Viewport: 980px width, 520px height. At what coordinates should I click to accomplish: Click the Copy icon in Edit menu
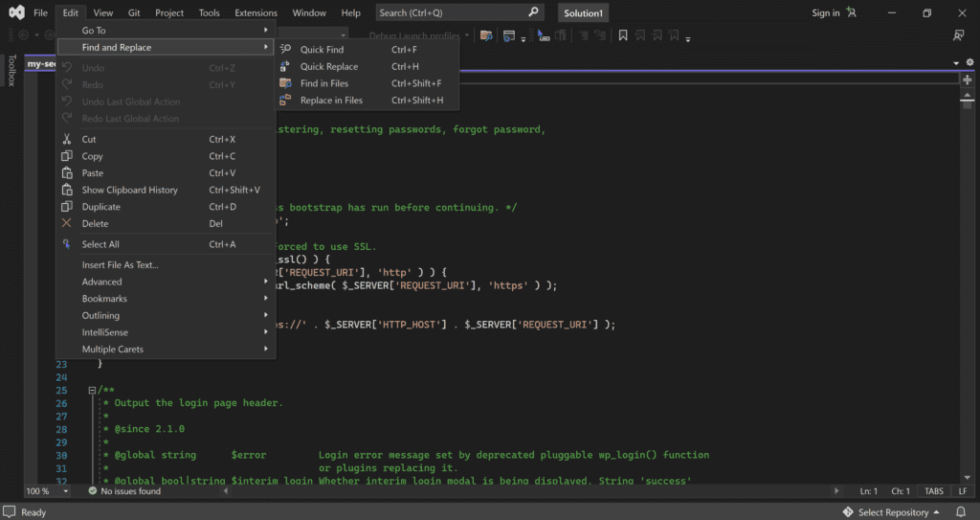tap(67, 156)
